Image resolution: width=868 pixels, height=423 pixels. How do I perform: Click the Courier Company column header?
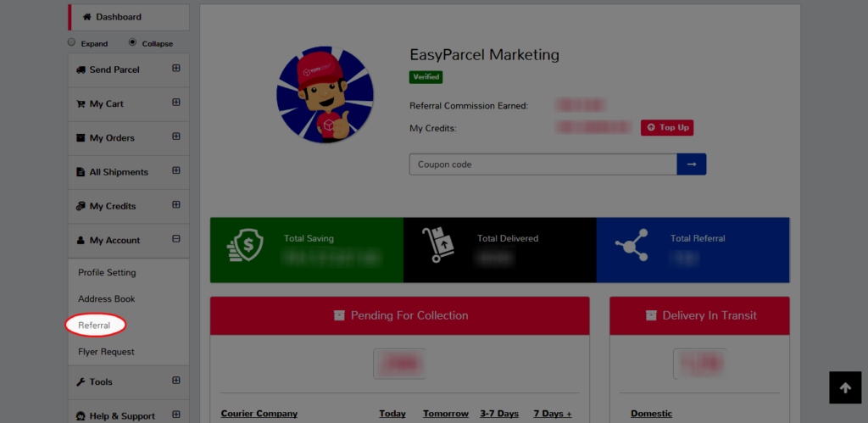point(259,414)
